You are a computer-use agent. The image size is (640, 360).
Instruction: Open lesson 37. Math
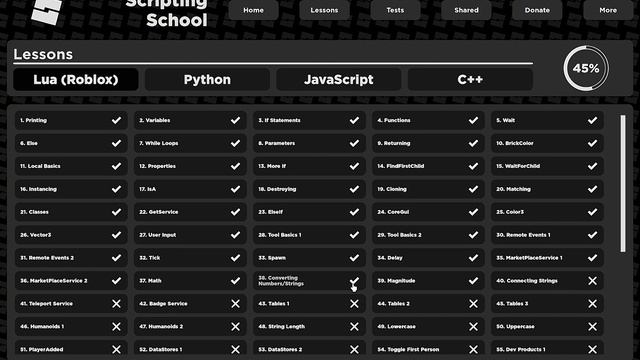pyautogui.click(x=190, y=281)
